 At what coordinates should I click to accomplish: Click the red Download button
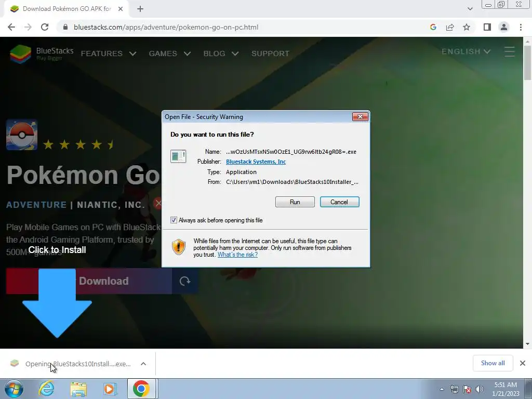[x=89, y=281]
